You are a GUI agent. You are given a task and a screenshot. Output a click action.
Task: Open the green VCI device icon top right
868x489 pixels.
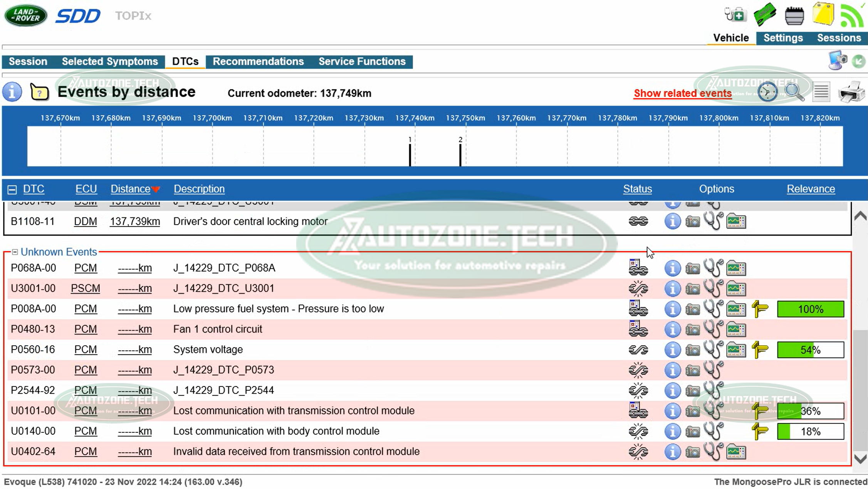click(x=765, y=15)
